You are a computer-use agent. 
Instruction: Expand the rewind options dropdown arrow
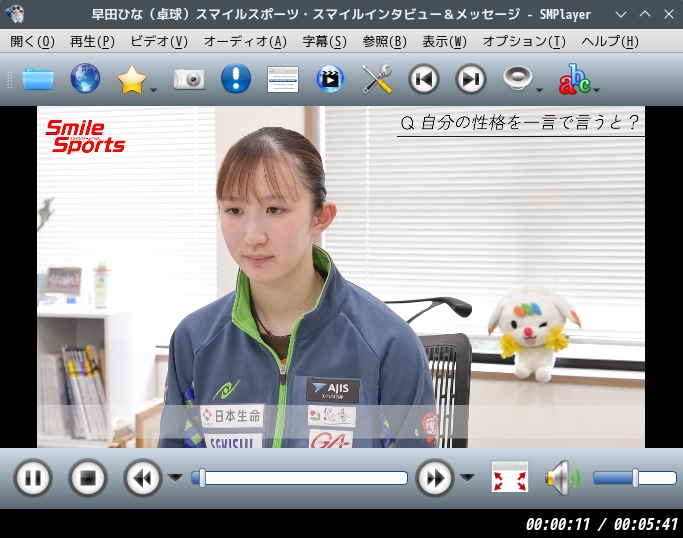click(175, 478)
